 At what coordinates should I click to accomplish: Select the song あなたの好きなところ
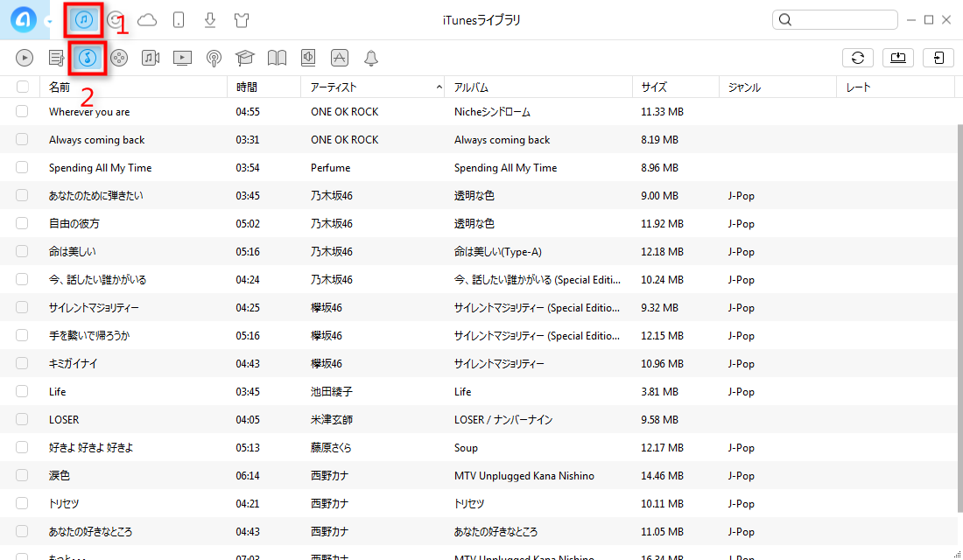click(x=90, y=532)
